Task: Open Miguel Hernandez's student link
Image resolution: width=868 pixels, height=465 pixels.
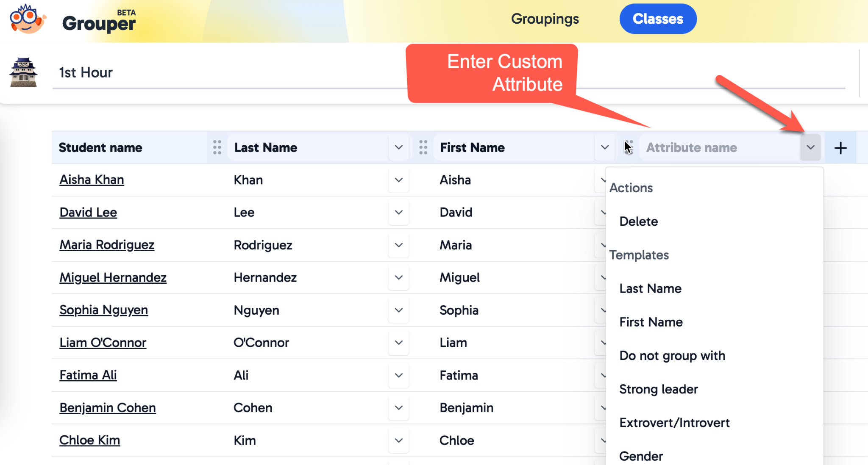Action: tap(113, 278)
